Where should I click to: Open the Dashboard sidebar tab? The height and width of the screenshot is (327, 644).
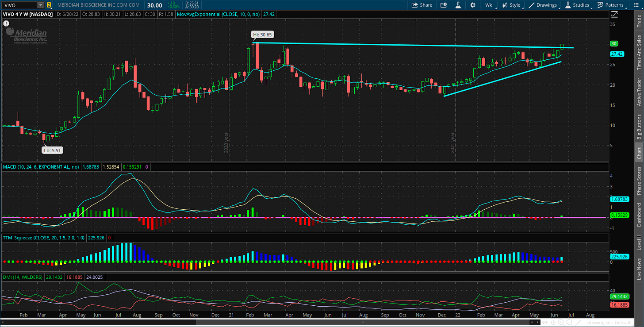[x=639, y=215]
